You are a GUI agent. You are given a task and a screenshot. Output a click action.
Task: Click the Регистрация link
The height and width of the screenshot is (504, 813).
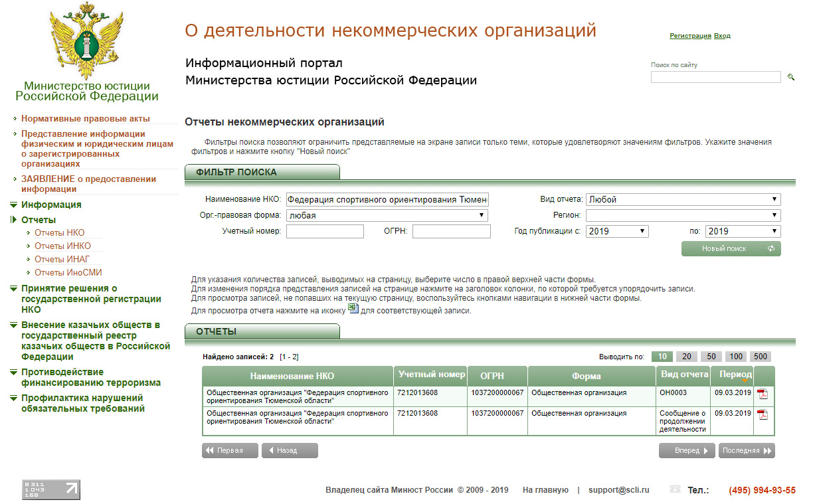coord(690,36)
